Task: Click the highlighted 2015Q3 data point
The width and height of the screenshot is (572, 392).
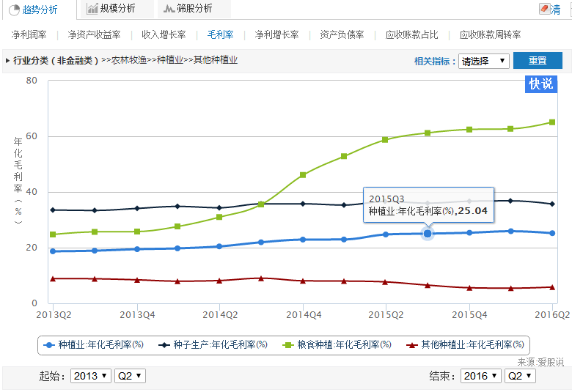Action: 428,234
